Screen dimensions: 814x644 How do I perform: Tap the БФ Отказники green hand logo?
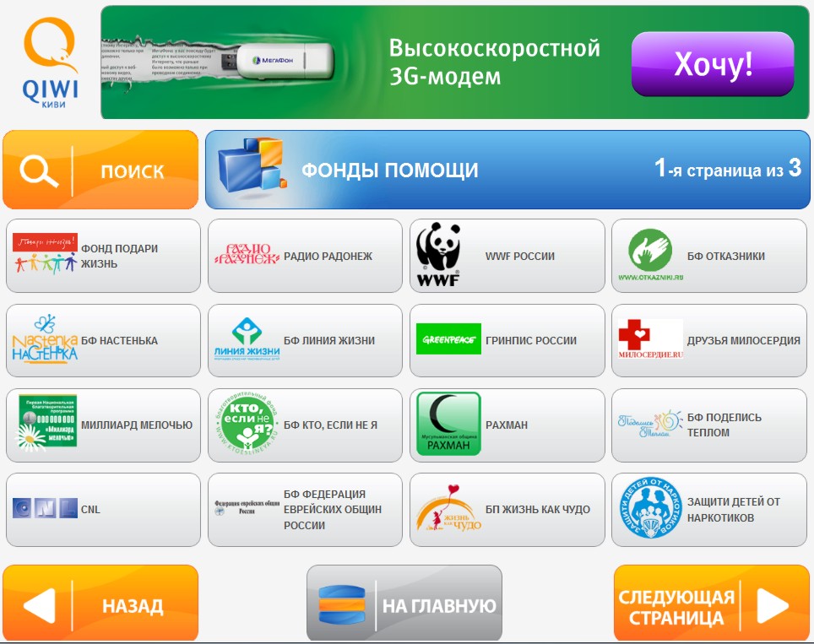click(650, 255)
